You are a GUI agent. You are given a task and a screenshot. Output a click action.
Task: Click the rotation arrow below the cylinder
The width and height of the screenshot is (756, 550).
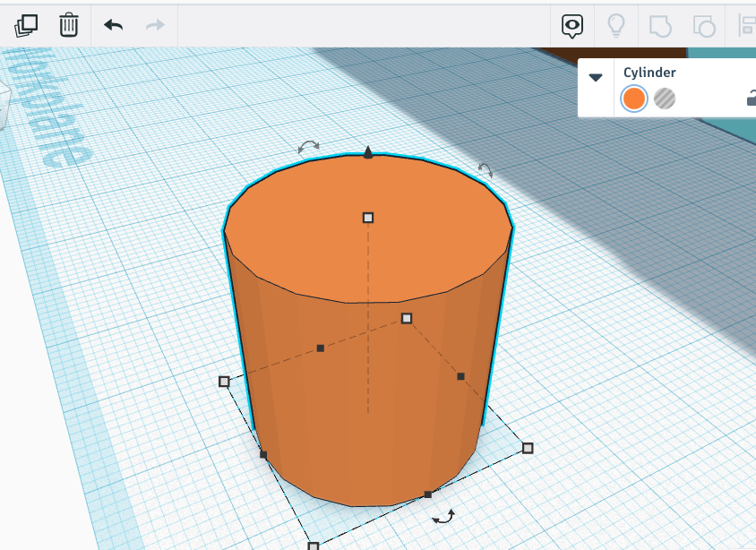click(x=443, y=517)
